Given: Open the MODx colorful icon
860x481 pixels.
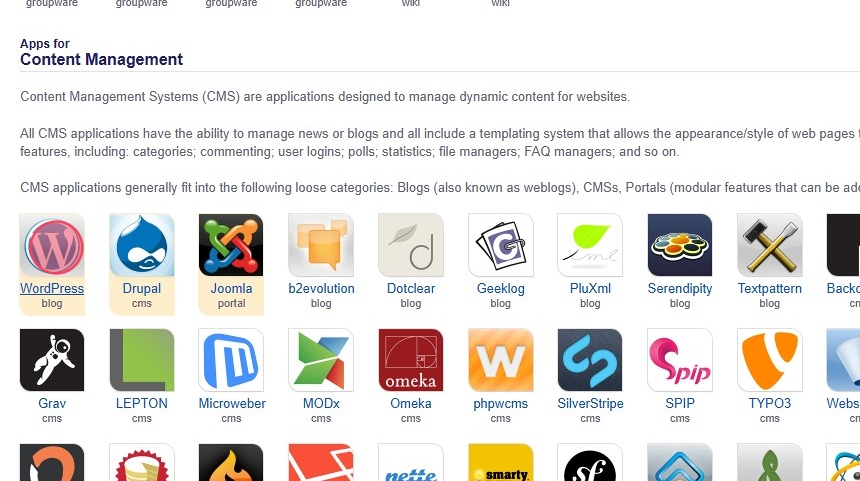Looking at the screenshot, I should tap(321, 360).
